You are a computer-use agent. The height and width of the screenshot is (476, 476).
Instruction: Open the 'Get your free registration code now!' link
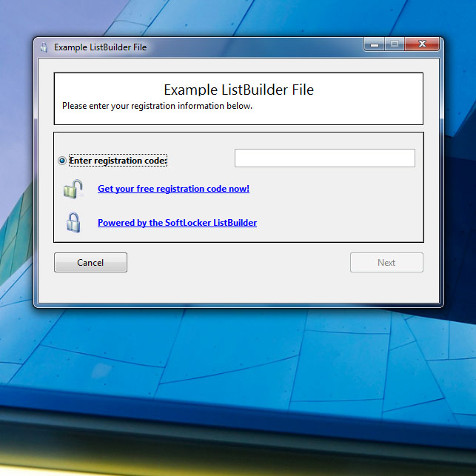point(173,189)
